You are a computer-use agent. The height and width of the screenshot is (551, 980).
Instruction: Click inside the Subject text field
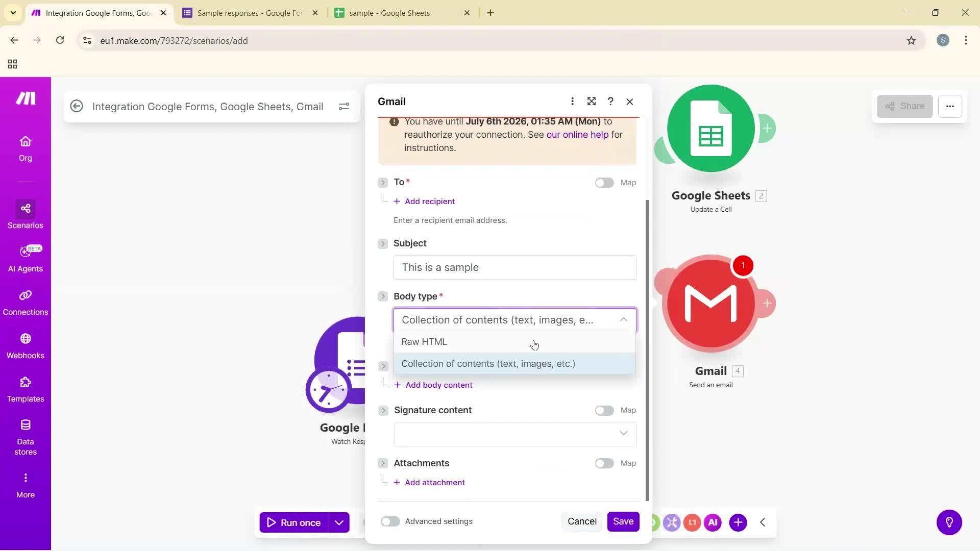(x=515, y=267)
